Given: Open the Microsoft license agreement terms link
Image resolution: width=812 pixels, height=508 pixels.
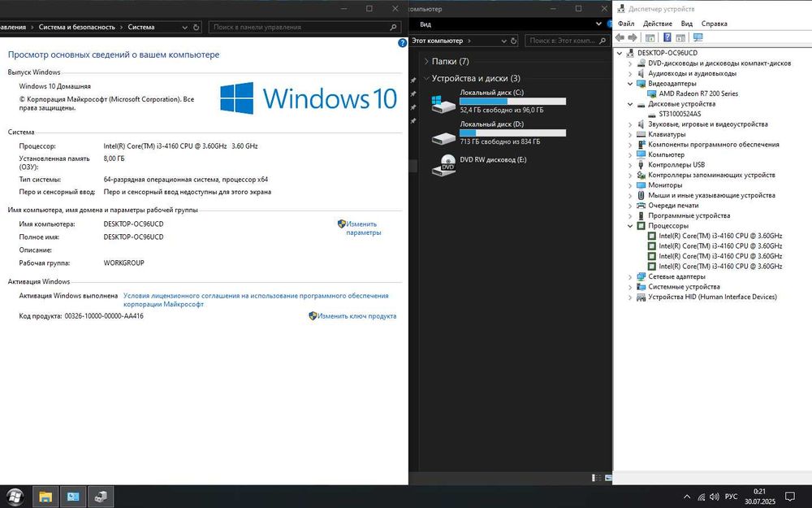Looking at the screenshot, I should (x=256, y=300).
